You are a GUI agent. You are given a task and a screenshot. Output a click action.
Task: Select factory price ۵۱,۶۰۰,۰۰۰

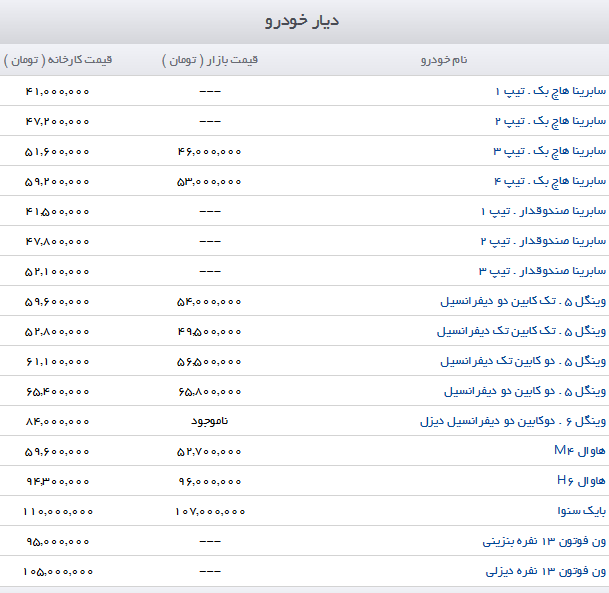57,151
